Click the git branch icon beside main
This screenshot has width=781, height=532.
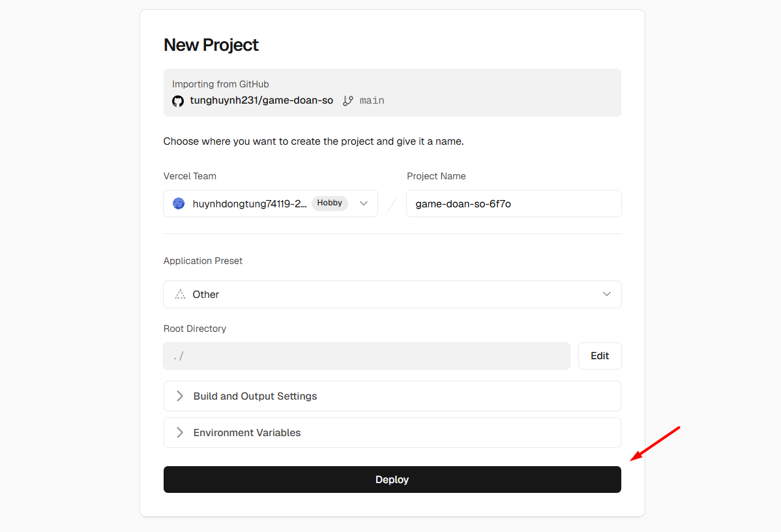click(348, 101)
